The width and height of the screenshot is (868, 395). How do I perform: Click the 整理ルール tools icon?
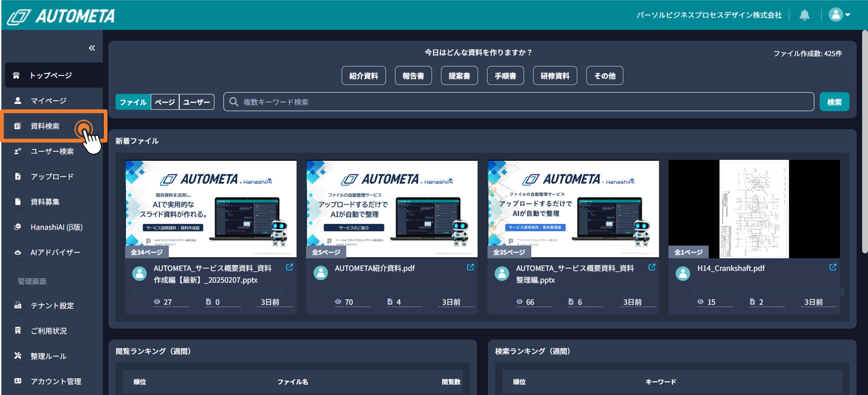17,356
